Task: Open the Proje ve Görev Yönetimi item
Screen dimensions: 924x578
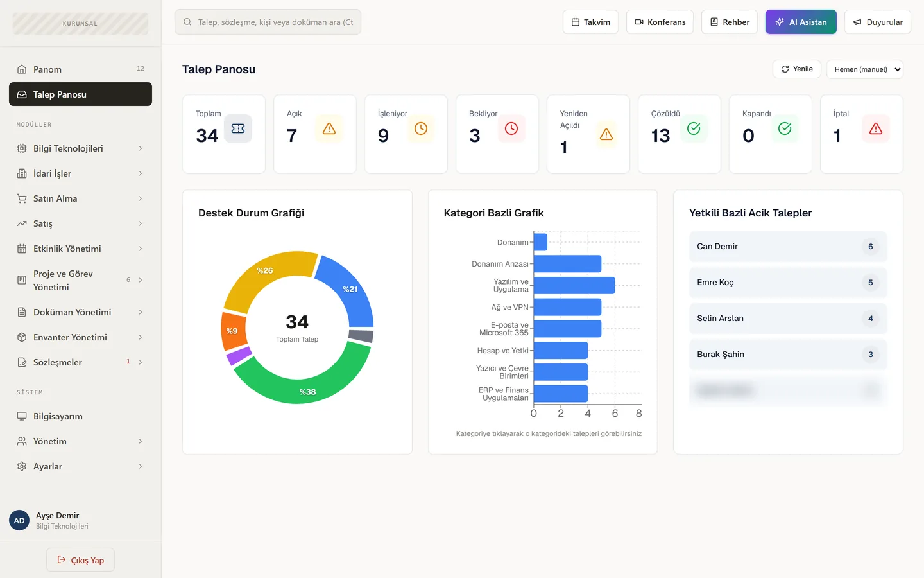Action: (x=80, y=280)
